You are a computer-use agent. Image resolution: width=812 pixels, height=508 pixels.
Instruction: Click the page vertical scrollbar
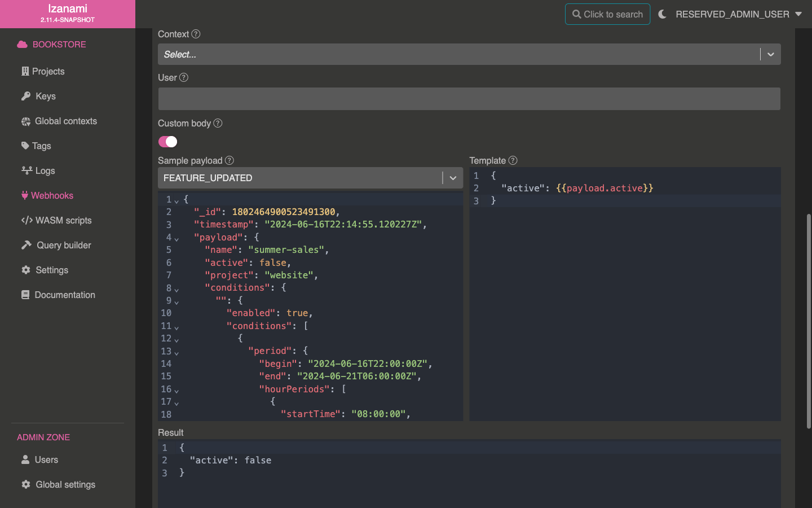click(808, 322)
